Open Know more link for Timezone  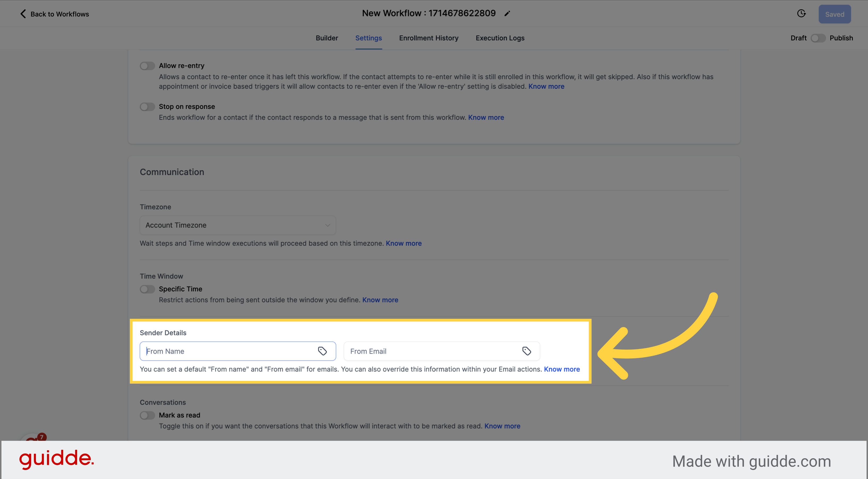pyautogui.click(x=403, y=243)
